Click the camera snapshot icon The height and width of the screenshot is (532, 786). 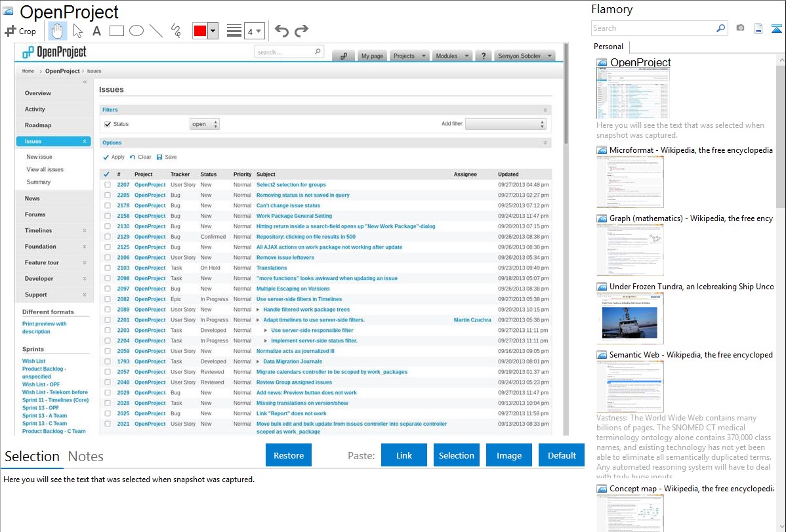click(x=740, y=28)
